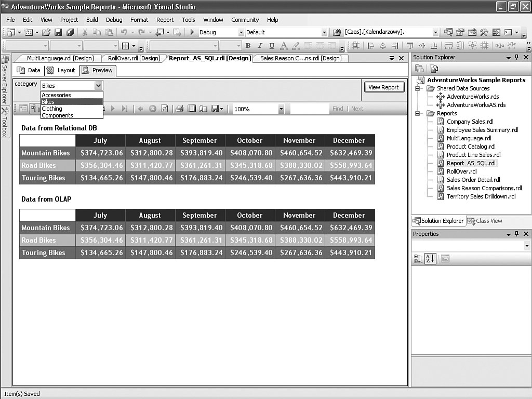
Task: Click Show All Files in Solution Explorer
Action: (434, 69)
